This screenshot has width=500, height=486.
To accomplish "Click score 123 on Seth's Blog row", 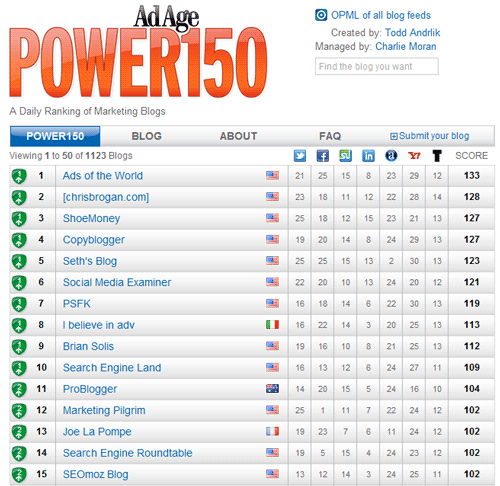I will [x=472, y=261].
